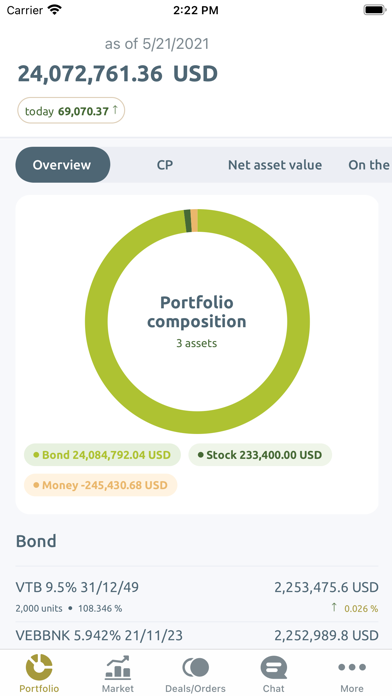
Task: Select the dark green Stock donut segment
Action: tap(188, 221)
